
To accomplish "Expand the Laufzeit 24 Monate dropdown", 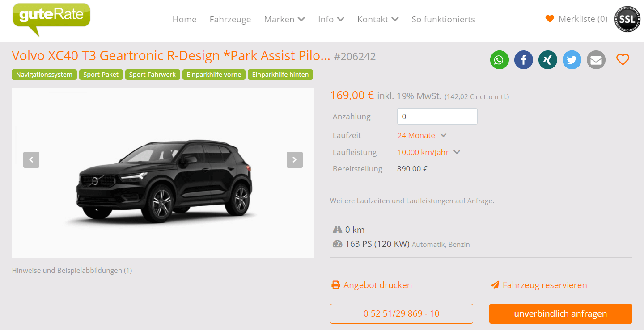I will pos(422,135).
